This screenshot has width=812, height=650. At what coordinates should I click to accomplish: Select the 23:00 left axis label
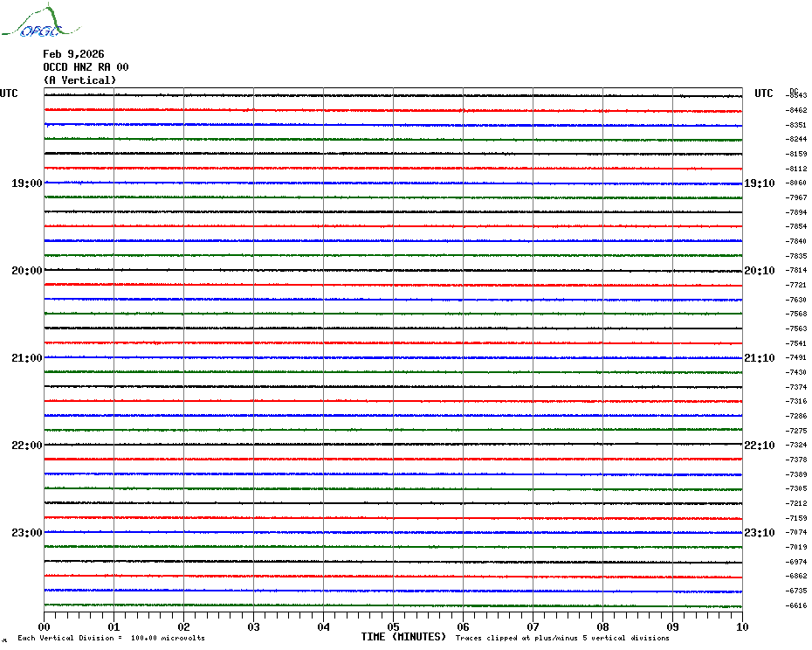pos(26,533)
